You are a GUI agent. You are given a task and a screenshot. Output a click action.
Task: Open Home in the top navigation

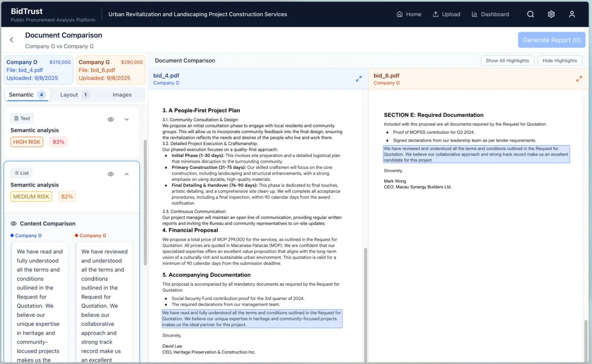(409, 14)
